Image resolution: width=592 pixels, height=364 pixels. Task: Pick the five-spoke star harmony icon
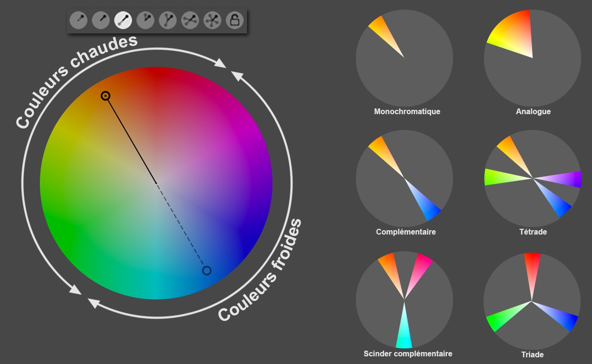click(x=212, y=20)
